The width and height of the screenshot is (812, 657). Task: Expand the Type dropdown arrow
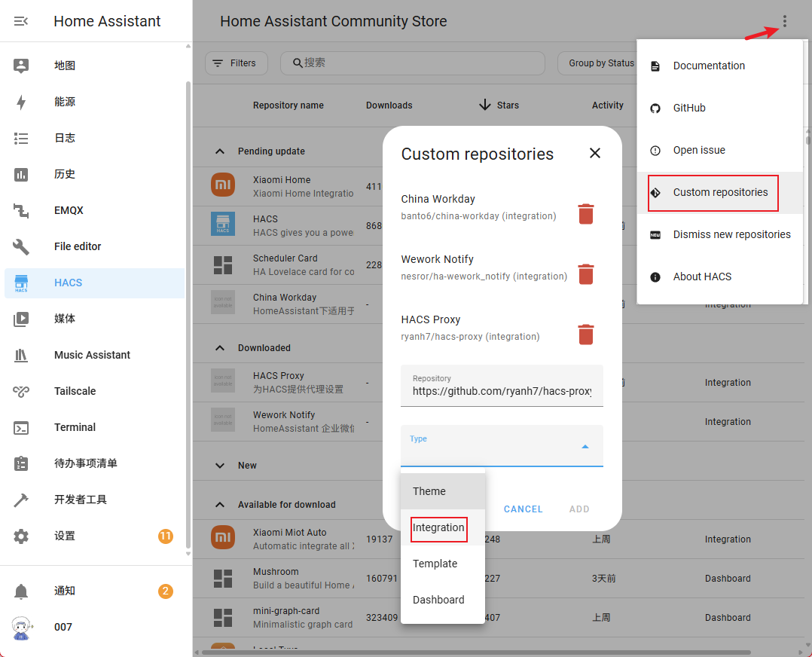click(585, 447)
